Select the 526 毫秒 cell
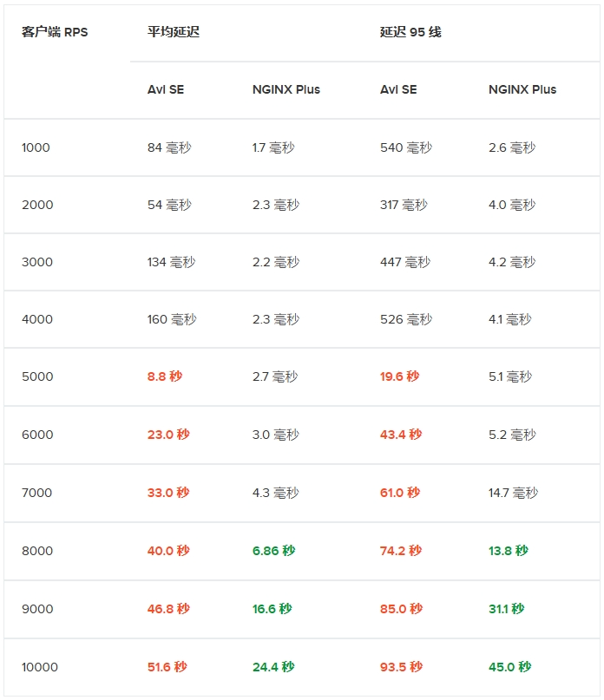Viewport: 604px width, 700px height. click(406, 319)
